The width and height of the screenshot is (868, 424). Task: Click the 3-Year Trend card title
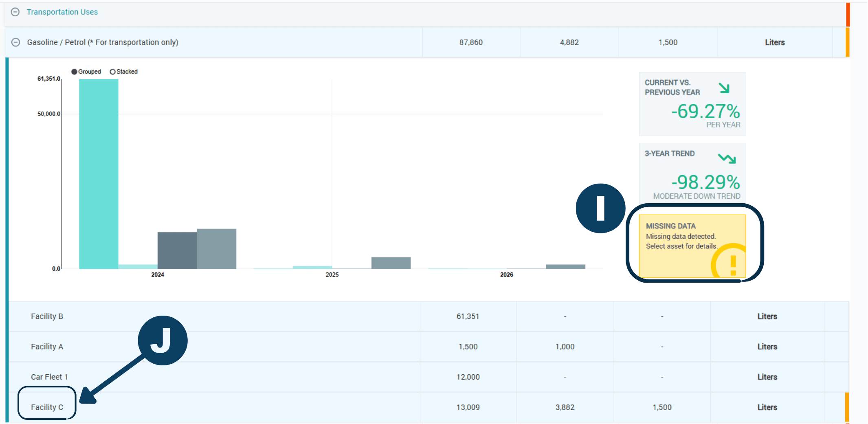click(670, 154)
